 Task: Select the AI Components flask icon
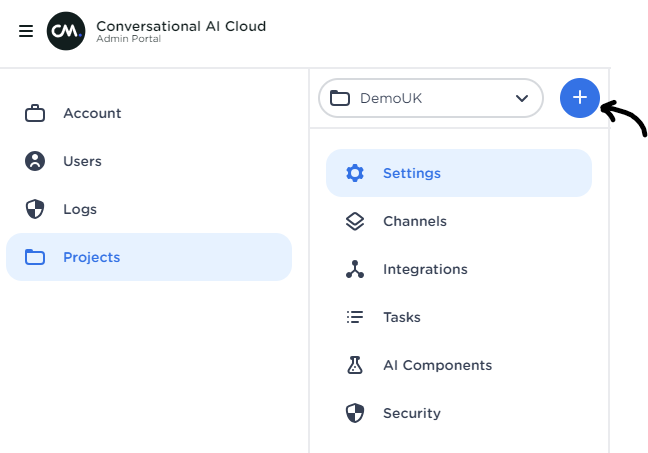(x=355, y=365)
